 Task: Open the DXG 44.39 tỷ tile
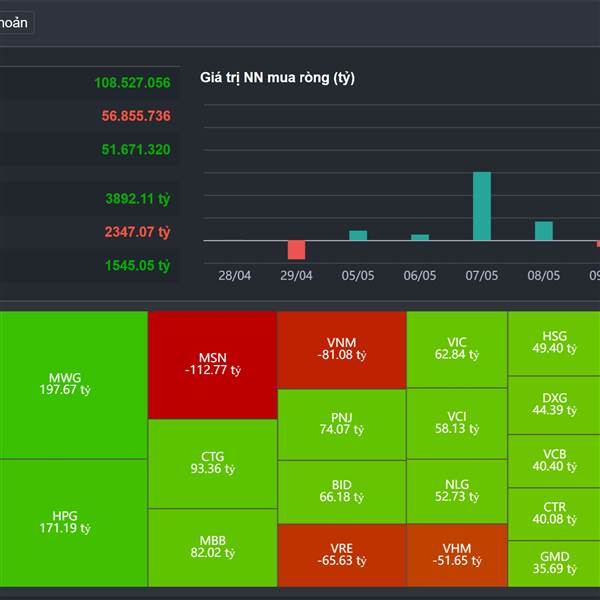tap(554, 404)
